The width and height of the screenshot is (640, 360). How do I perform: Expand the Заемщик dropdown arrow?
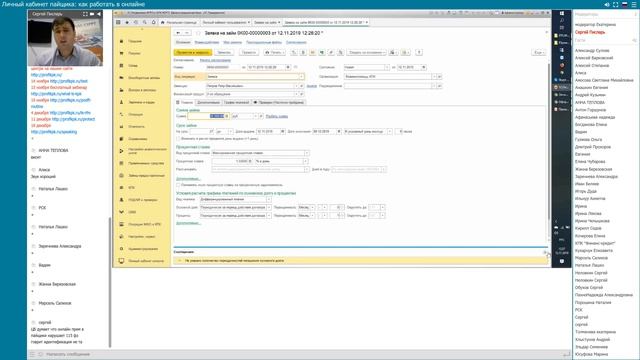(296, 86)
